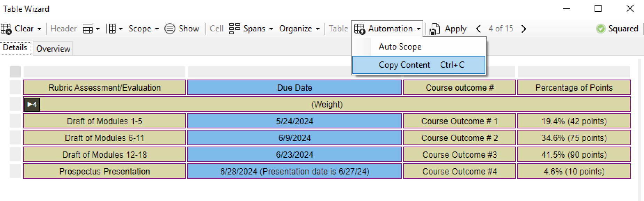
Task: Switch to the Overview tab
Action: (53, 49)
